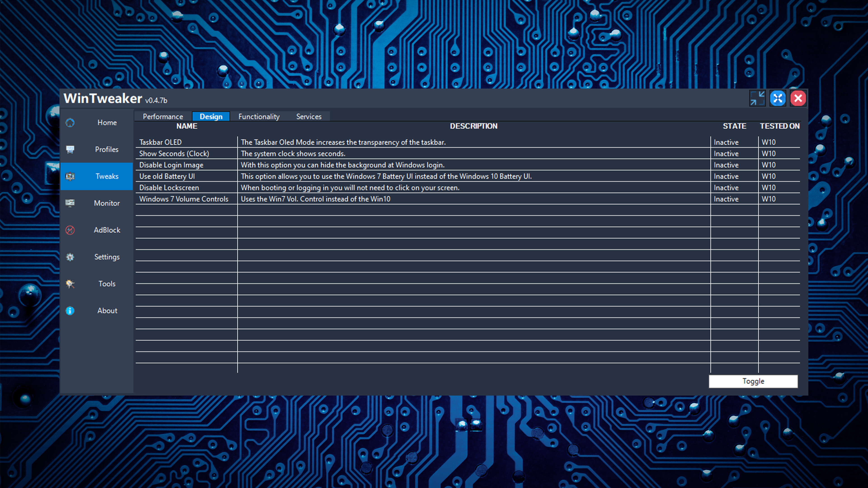Open the Home icon in the sidebar
This screenshot has height=488, width=868.
click(x=70, y=123)
